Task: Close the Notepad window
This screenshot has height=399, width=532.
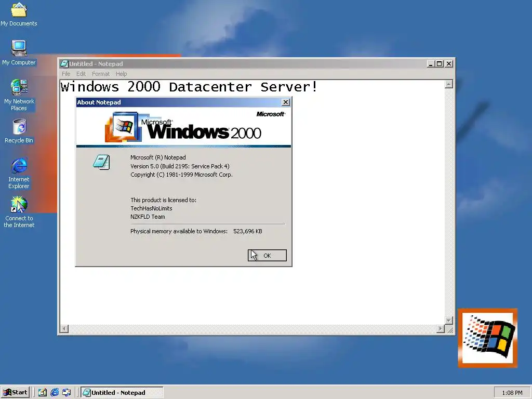Action: (449, 64)
